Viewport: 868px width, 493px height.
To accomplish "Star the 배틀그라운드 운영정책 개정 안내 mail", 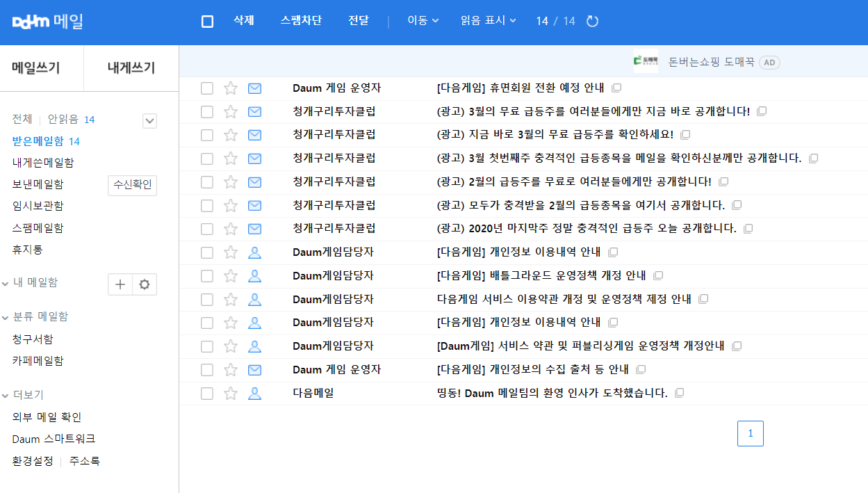I will [x=231, y=276].
